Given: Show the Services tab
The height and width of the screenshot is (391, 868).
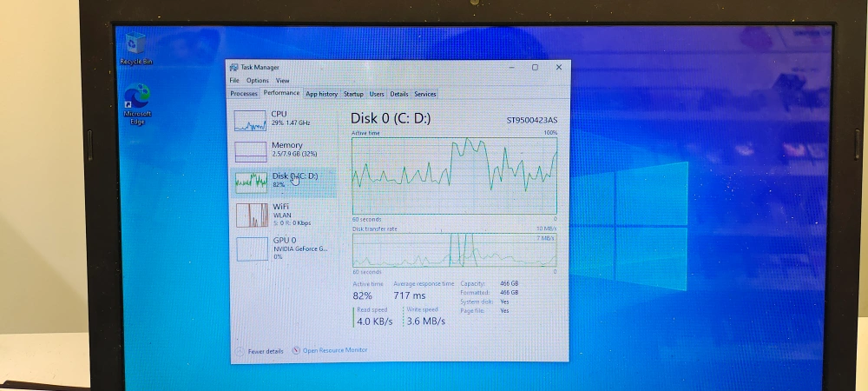Looking at the screenshot, I should [424, 94].
